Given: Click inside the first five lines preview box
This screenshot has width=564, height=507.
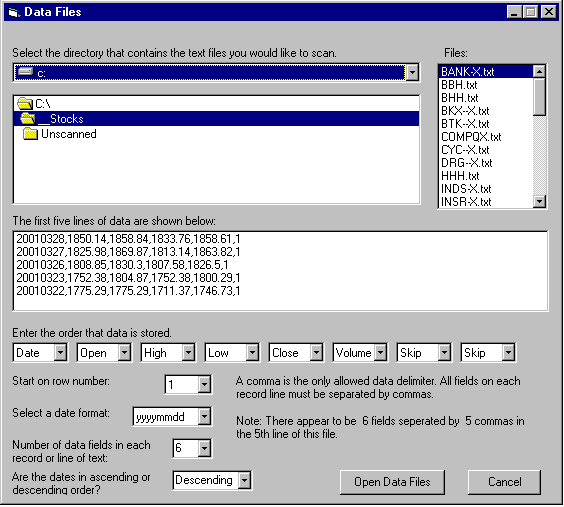Looking at the screenshot, I should (281, 271).
